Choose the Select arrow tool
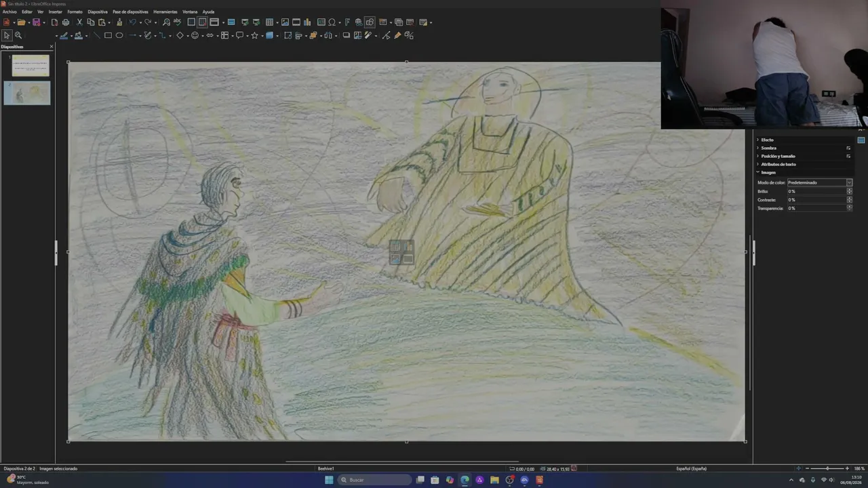The height and width of the screenshot is (488, 868). tap(7, 35)
